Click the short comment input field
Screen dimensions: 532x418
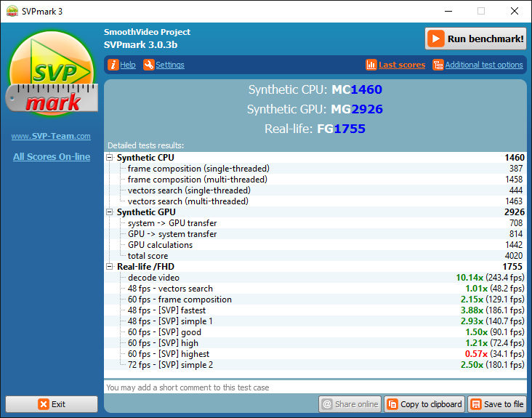(x=315, y=387)
